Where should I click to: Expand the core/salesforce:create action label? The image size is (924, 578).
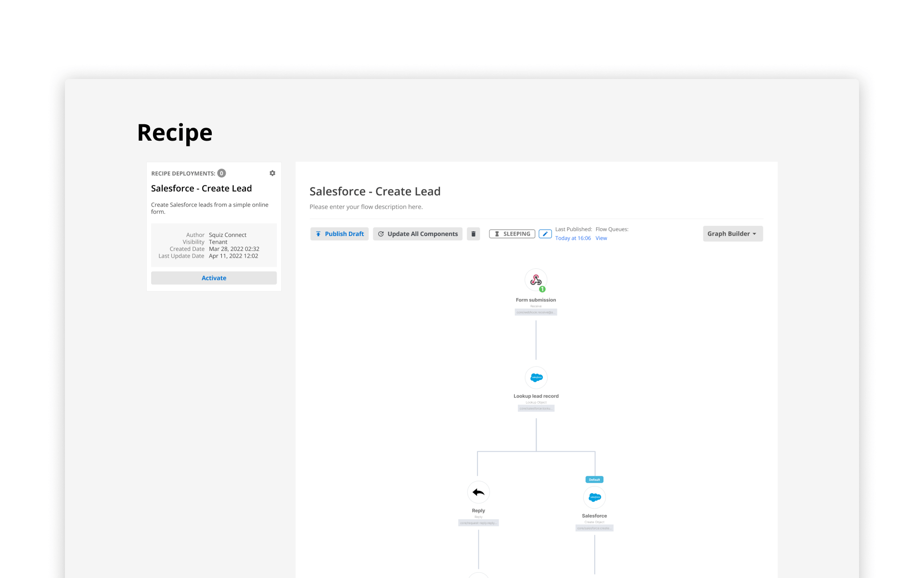595,528
